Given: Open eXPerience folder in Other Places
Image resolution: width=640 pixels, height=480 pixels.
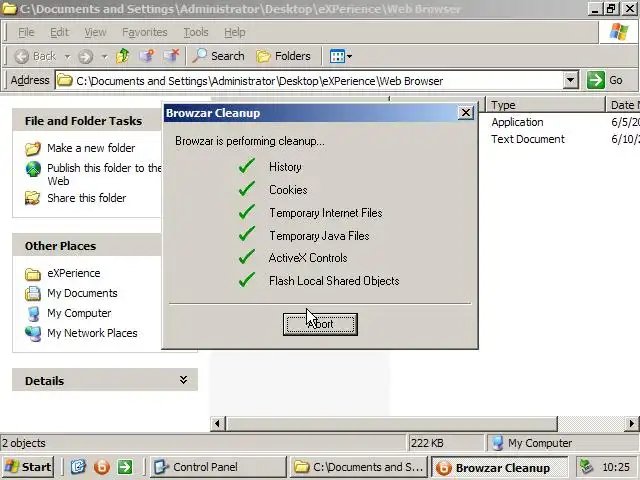Looking at the screenshot, I should pyautogui.click(x=73, y=273).
